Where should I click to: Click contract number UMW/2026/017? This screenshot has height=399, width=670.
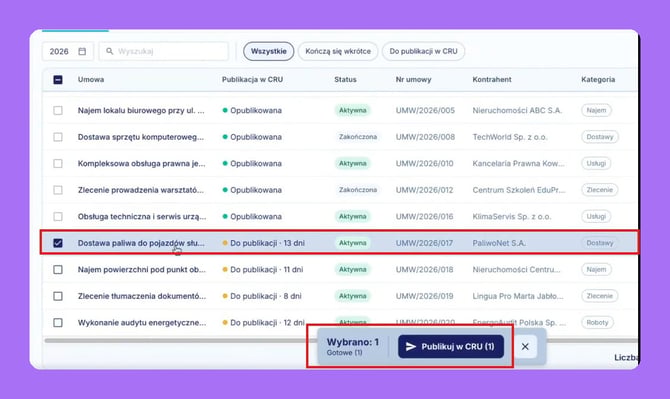tap(424, 243)
